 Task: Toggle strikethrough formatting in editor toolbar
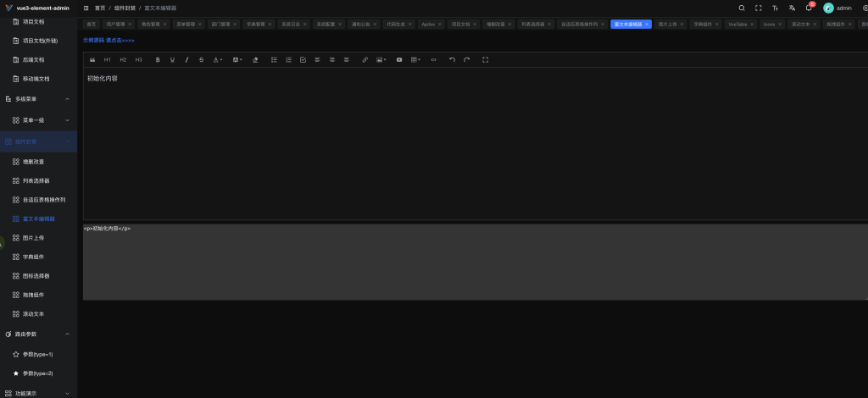pos(202,59)
